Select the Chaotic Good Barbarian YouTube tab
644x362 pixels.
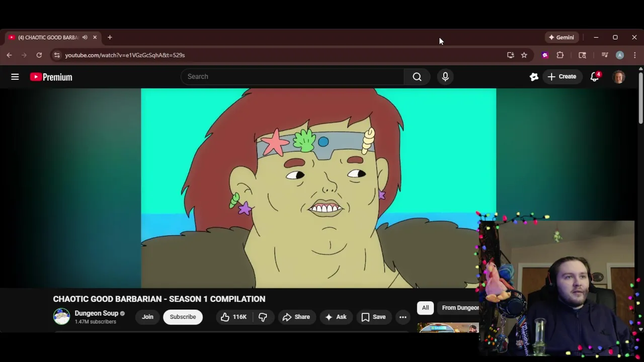point(48,37)
